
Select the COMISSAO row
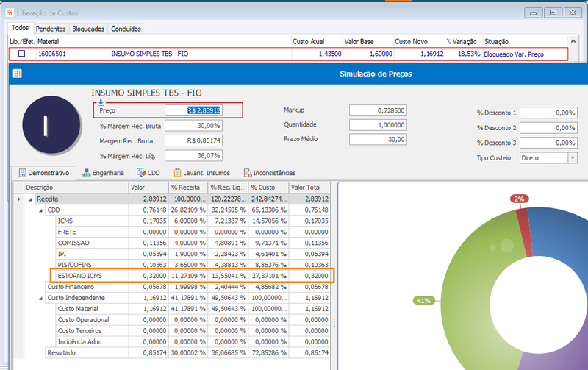pyautogui.click(x=192, y=243)
